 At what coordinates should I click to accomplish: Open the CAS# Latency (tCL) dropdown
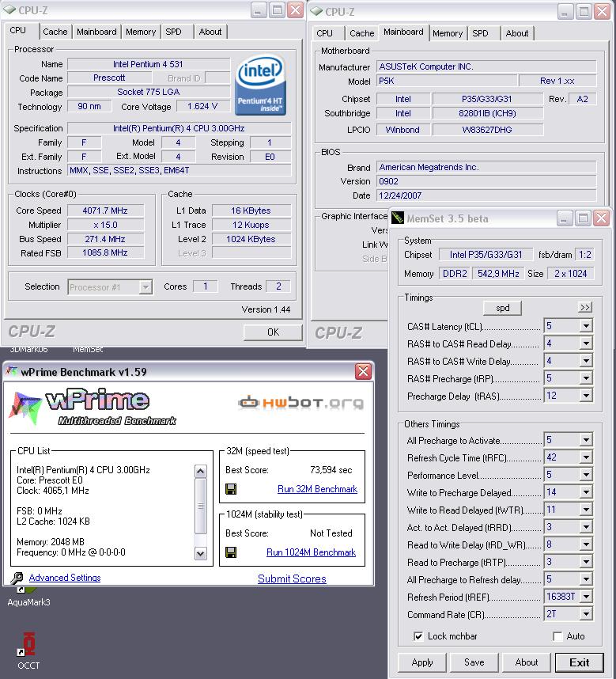coord(586,325)
